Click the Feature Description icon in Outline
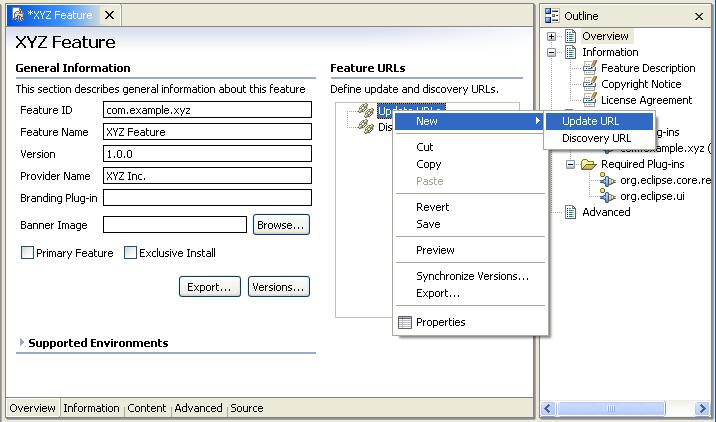 [590, 68]
